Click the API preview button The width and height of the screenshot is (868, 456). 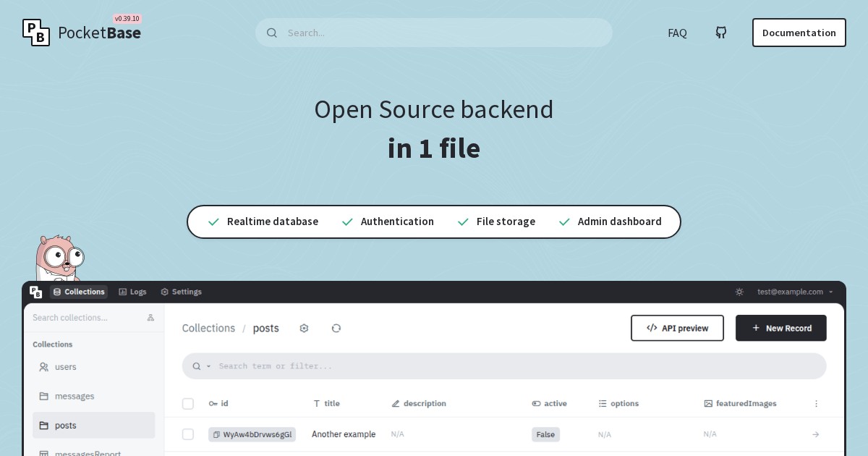(677, 328)
